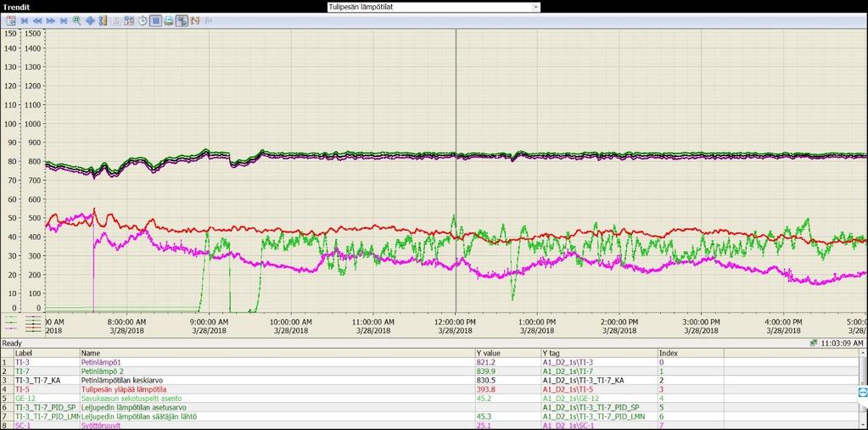Click the name Leijupedin lämpötilan asetusarvo
This screenshot has height=430, width=868.
coord(133,408)
